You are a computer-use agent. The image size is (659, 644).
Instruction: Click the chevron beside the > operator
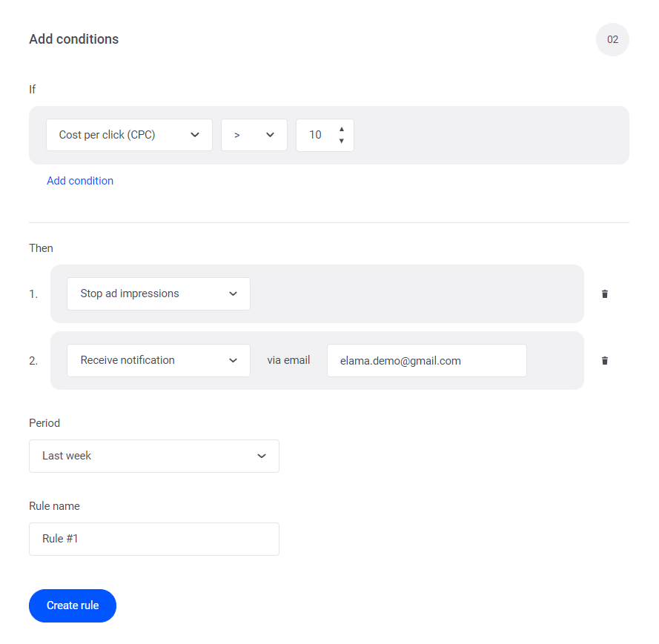pos(270,135)
